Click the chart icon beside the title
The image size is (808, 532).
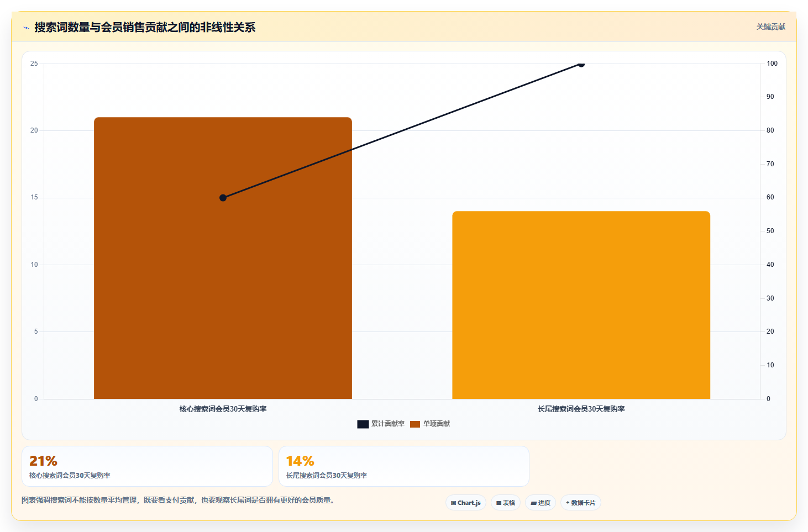click(26, 28)
